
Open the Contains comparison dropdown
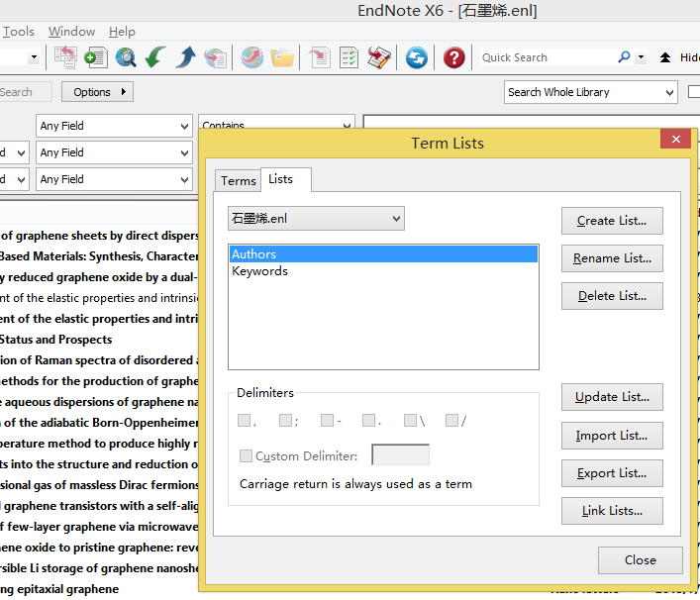coord(276,122)
